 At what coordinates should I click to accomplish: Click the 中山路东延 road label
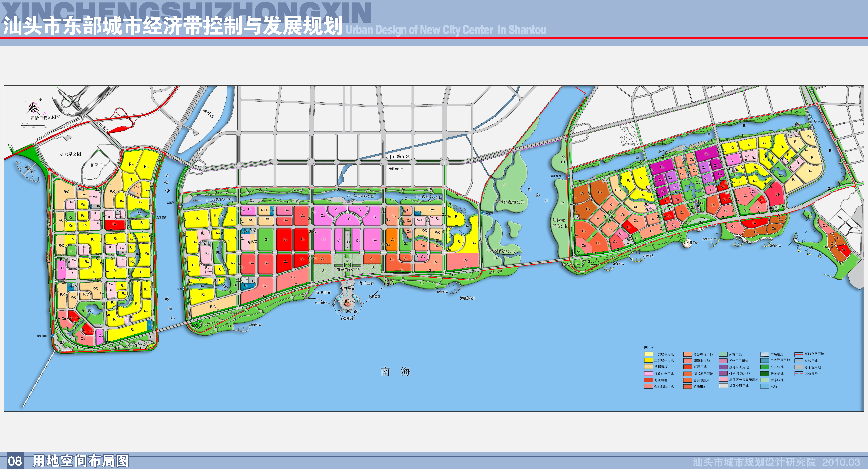click(399, 156)
